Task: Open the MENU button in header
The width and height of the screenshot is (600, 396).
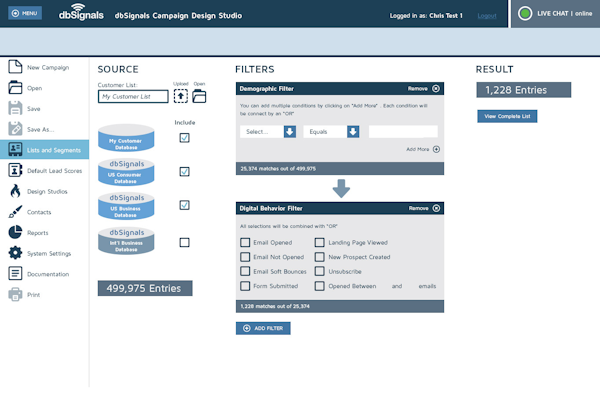Action: [25, 13]
